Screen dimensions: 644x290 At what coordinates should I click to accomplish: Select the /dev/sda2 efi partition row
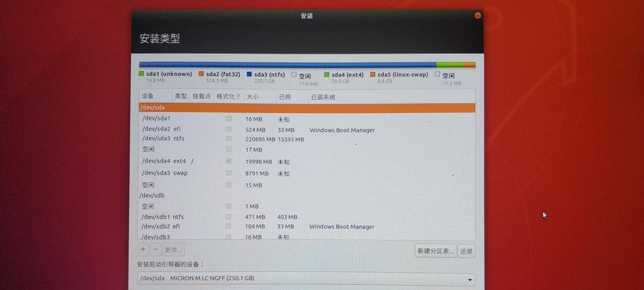(307, 129)
